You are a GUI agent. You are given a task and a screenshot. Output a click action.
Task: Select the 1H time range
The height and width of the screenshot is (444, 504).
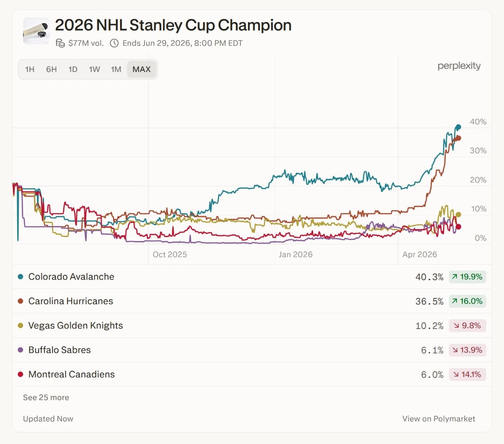[30, 69]
